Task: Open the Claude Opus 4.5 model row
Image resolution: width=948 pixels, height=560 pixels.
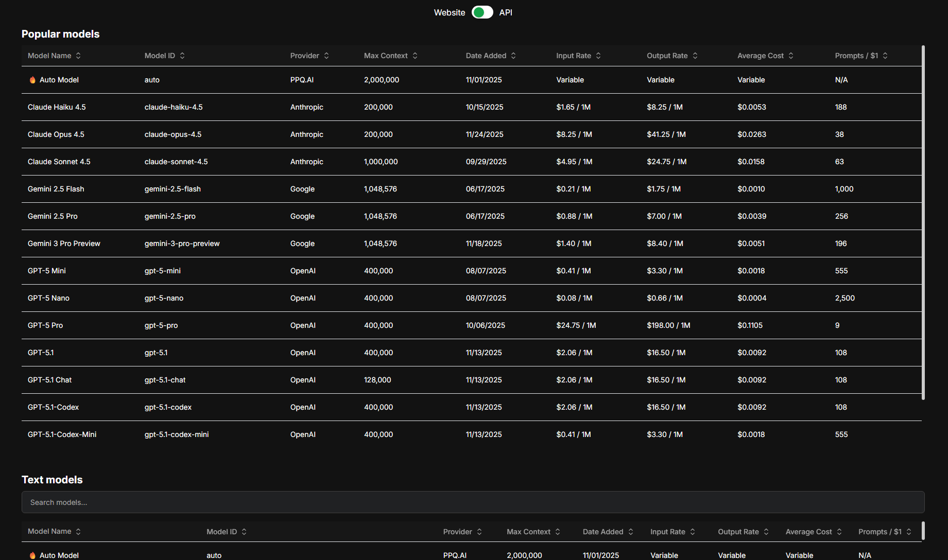Action: pyautogui.click(x=56, y=134)
